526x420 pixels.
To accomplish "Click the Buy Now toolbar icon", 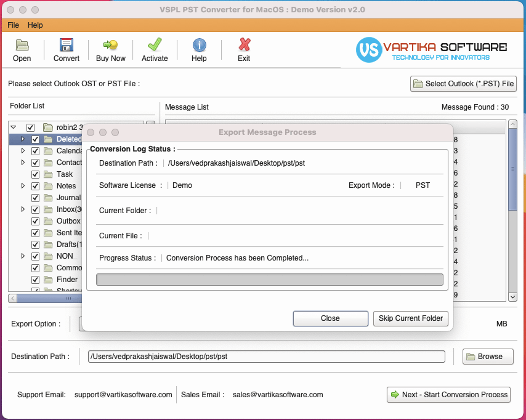I will [x=110, y=44].
